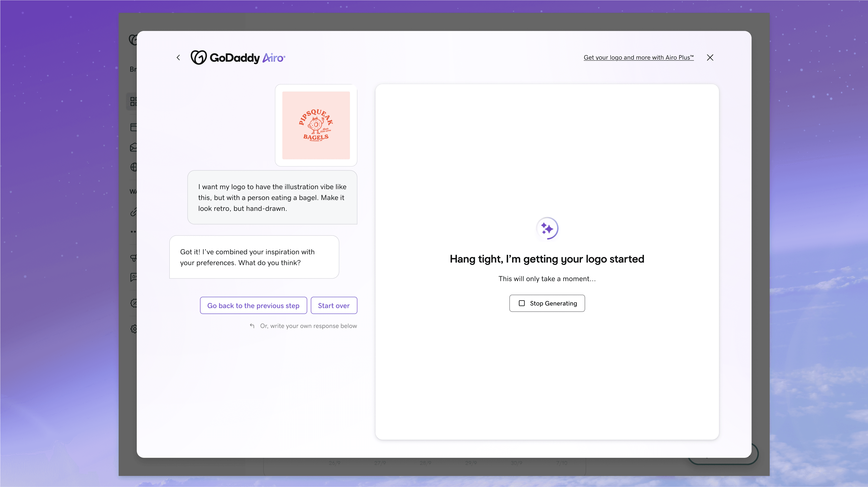The image size is (868, 487).
Task: Click the reply arrow beside 'write your own response'
Action: pyautogui.click(x=252, y=326)
